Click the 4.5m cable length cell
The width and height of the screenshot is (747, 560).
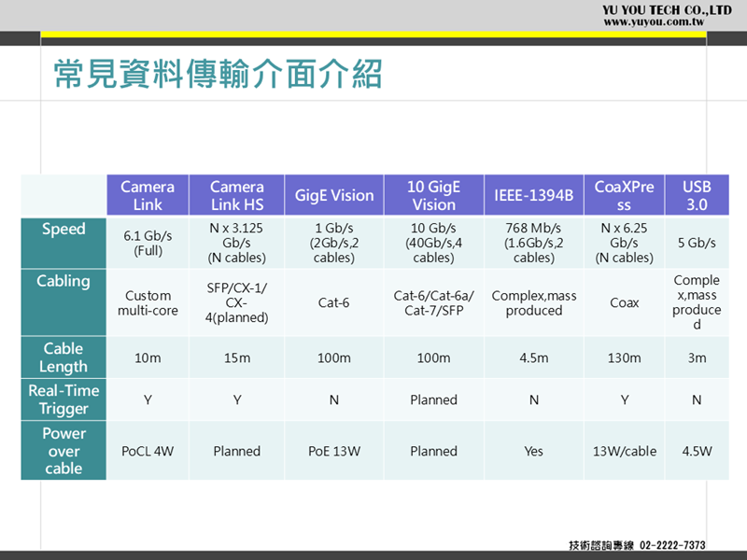pyautogui.click(x=533, y=357)
